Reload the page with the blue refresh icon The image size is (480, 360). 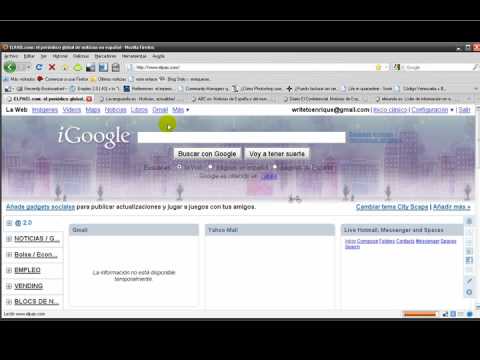point(39,67)
